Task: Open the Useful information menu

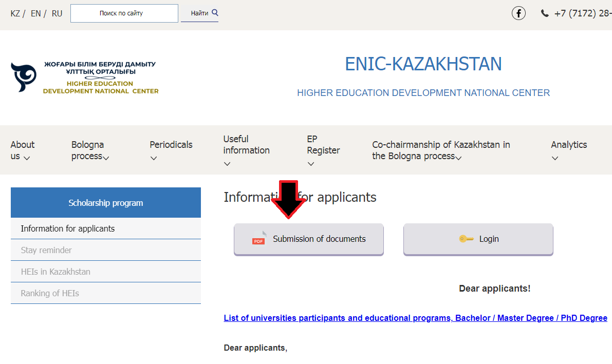Action: pyautogui.click(x=246, y=150)
